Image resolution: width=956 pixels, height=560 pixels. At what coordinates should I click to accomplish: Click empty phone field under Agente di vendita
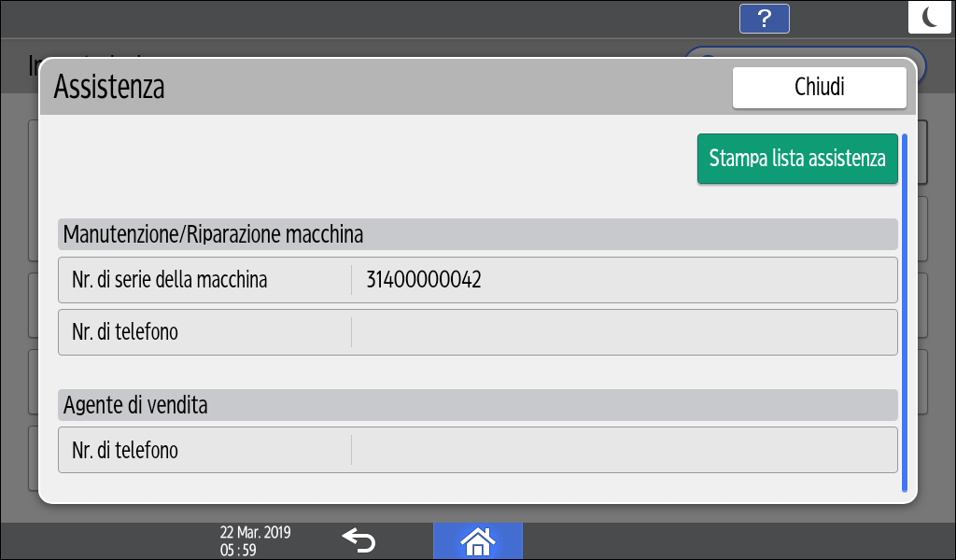tap(623, 450)
